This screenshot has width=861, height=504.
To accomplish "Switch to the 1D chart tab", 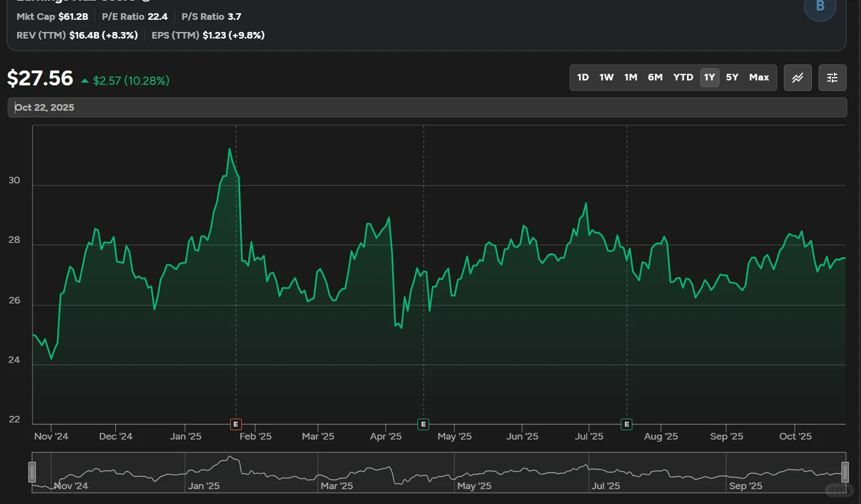I will click(582, 77).
